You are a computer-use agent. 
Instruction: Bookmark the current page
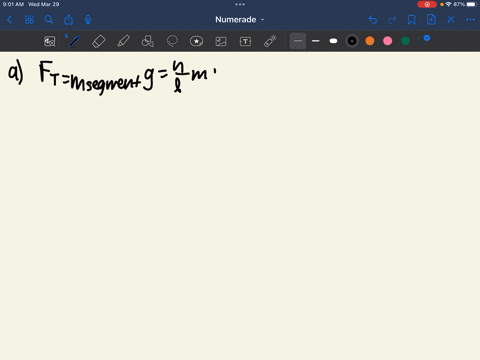coord(412,20)
